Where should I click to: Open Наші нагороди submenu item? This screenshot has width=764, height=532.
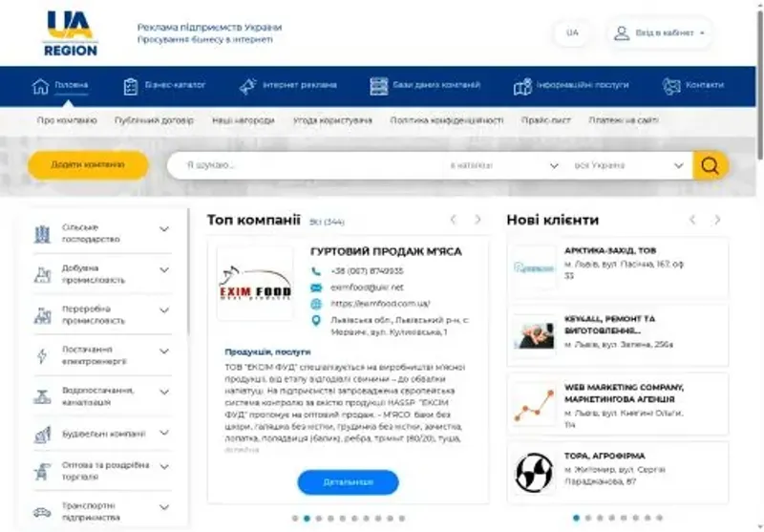click(244, 120)
